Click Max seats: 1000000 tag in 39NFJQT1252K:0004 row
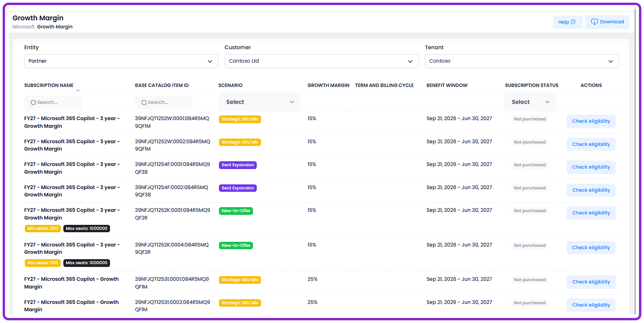Image resolution: width=644 pixels, height=323 pixels. [87, 263]
